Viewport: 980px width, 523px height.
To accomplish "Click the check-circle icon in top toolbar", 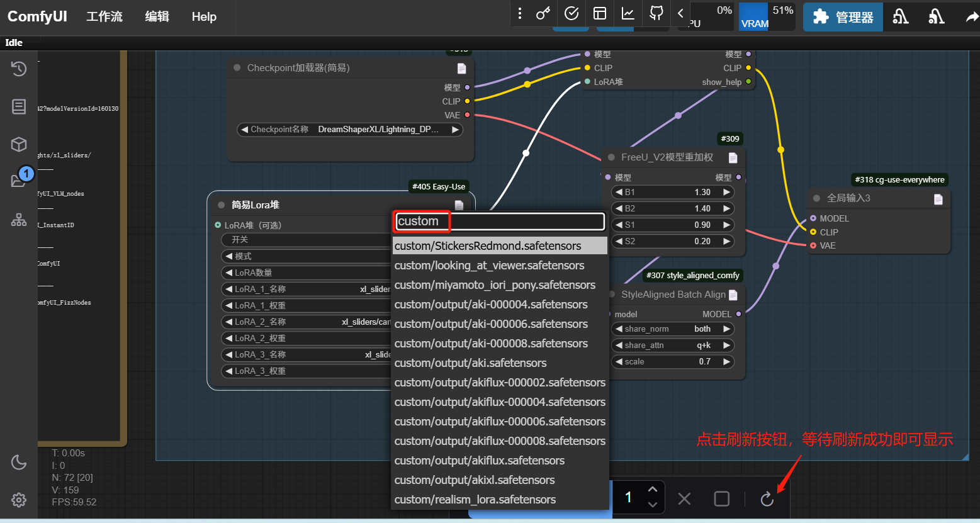I will point(572,13).
